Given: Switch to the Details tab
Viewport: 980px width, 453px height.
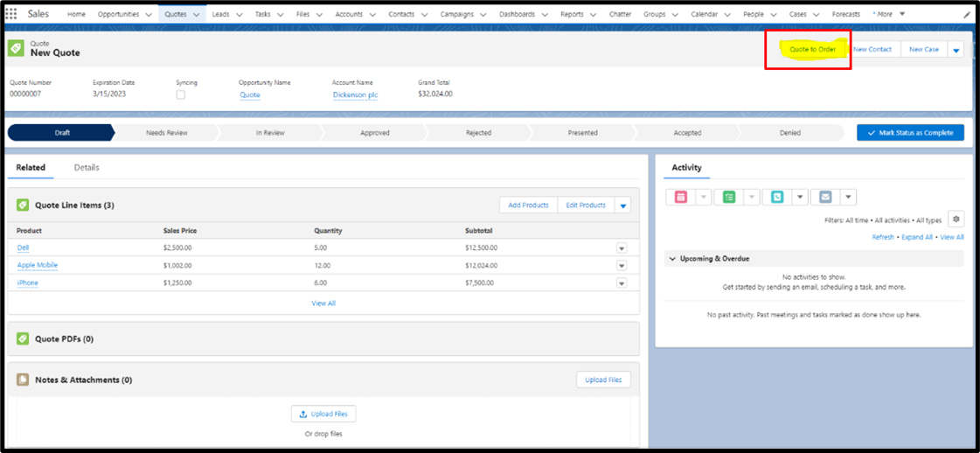Looking at the screenshot, I should [x=87, y=167].
